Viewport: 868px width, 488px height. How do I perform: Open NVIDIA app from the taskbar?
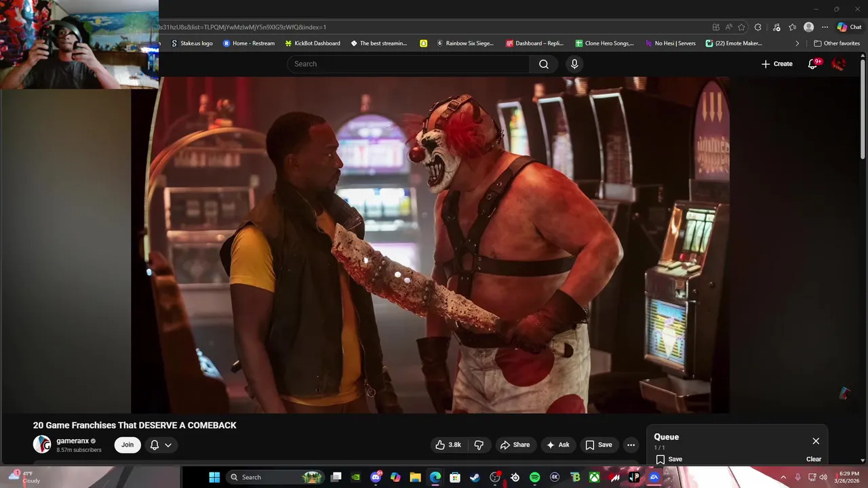click(x=356, y=477)
